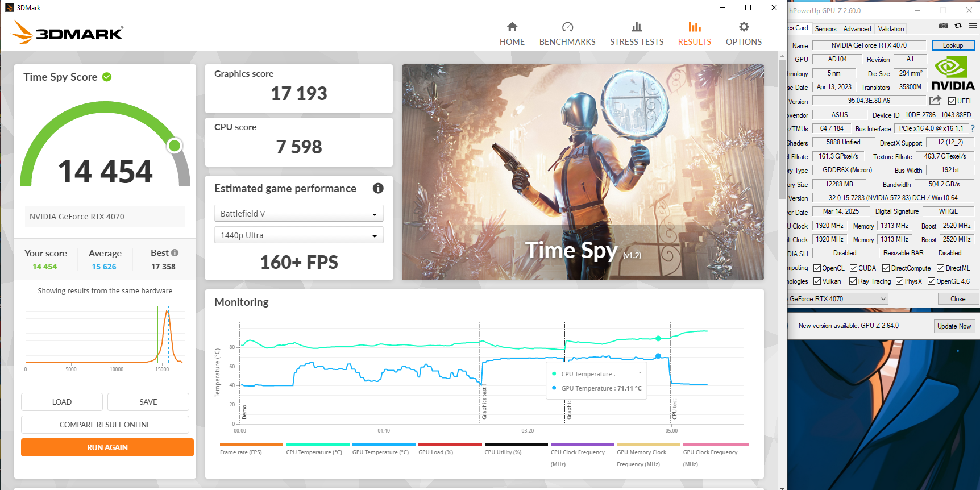Click COMPARE RESULT ONLINE
The width and height of the screenshot is (980, 490).
click(105, 425)
